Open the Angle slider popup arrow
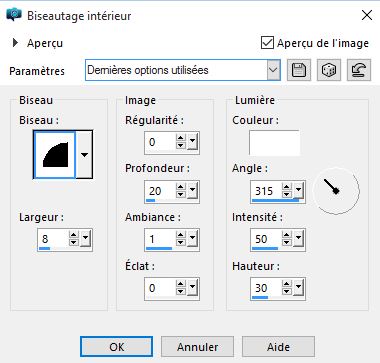This screenshot has height=363, width=380. 298,191
